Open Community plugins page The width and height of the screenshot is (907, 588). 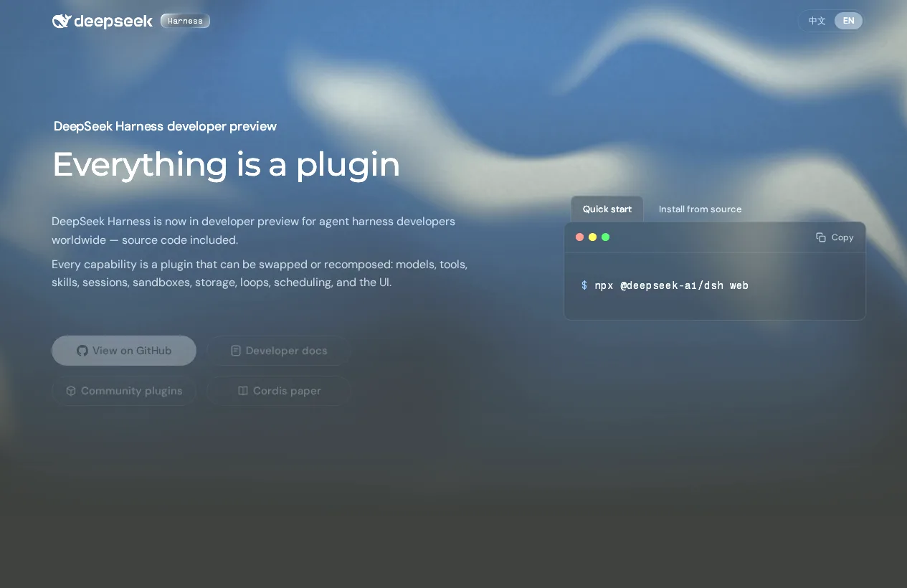point(124,391)
